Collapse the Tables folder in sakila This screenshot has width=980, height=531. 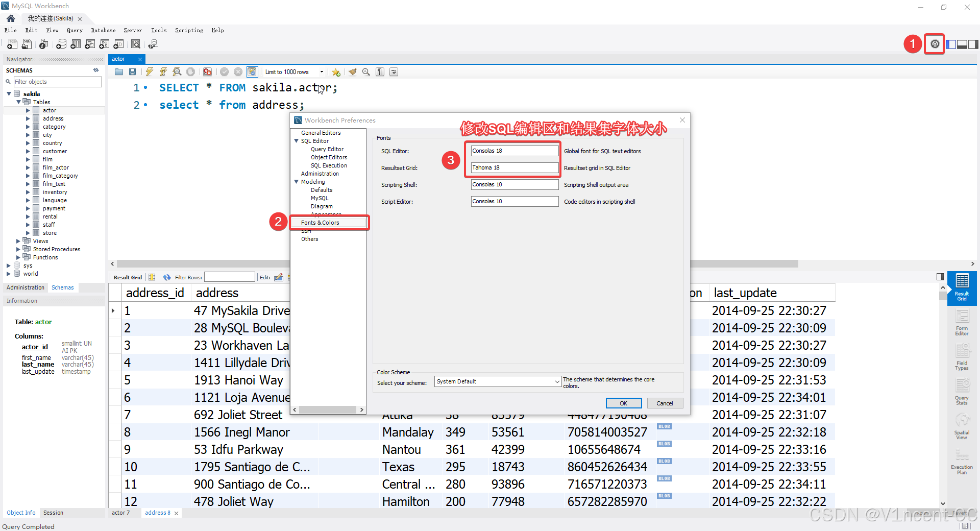coord(19,102)
